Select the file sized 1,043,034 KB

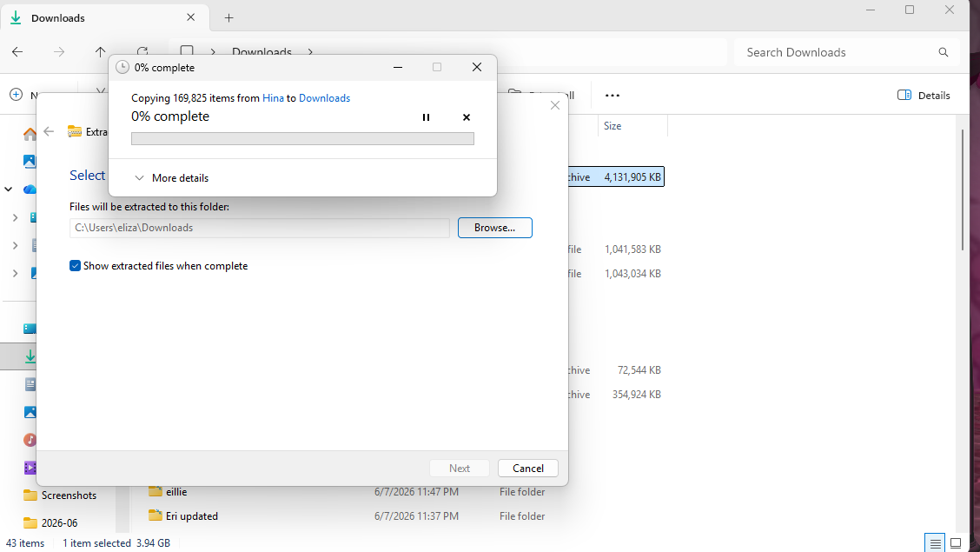point(632,274)
